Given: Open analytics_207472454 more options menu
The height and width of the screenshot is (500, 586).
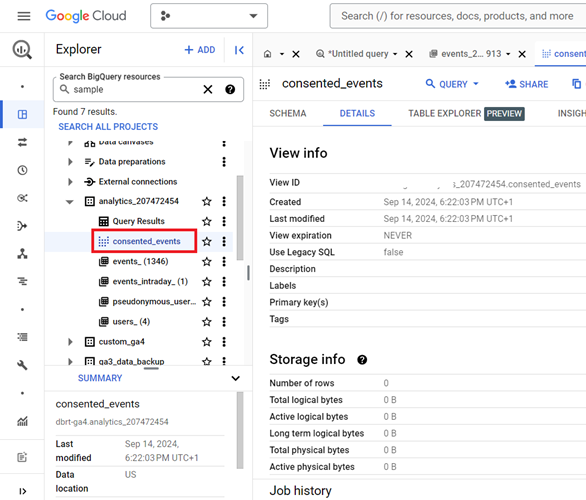Looking at the screenshot, I should (x=224, y=201).
